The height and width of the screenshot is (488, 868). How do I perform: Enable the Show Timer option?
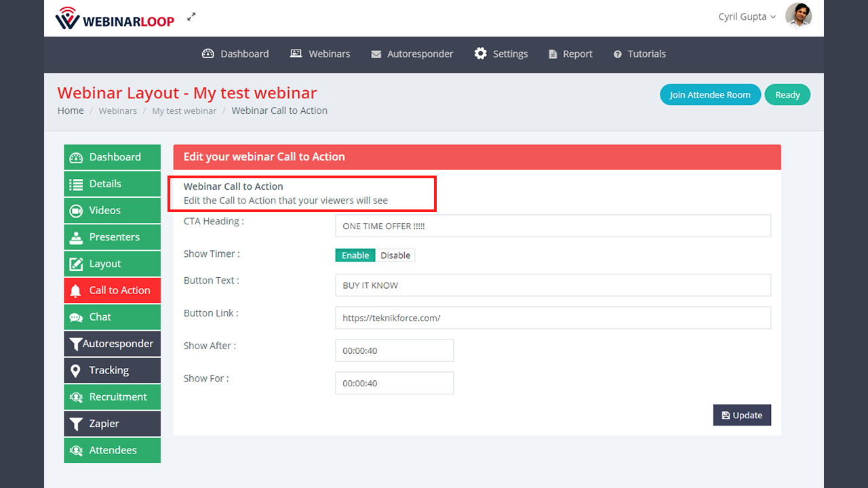click(355, 256)
